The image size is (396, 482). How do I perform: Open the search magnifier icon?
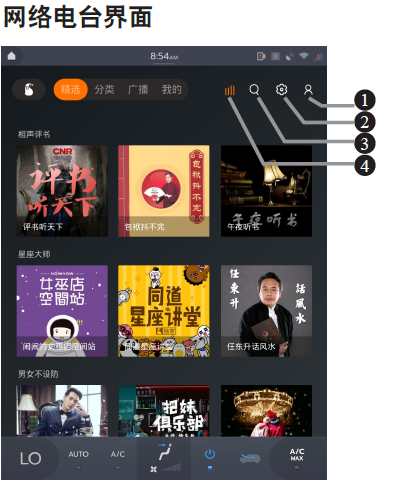254,90
